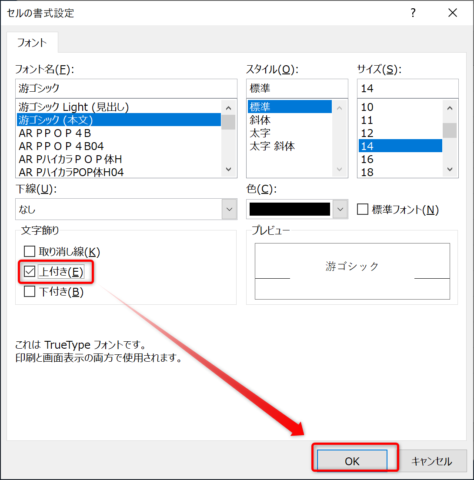Screen dimensions: 474x480
Task: Click the フォント名 input field
Action: coord(126,88)
